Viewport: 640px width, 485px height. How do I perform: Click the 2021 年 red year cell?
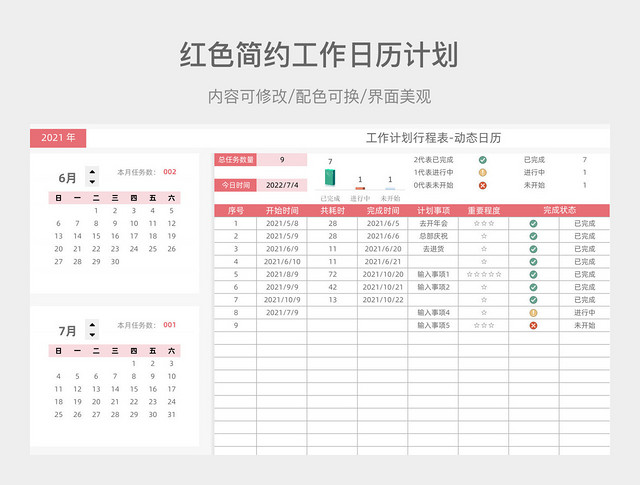tap(58, 138)
